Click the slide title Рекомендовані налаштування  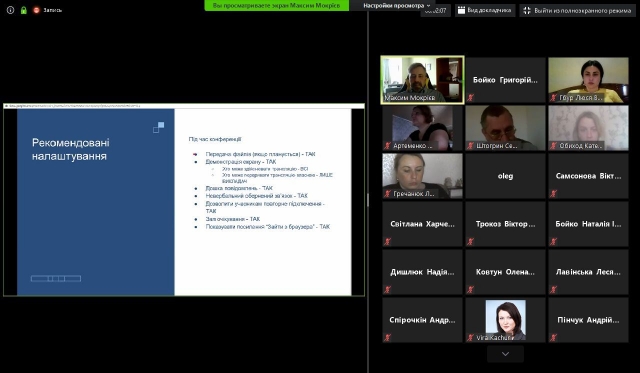[x=71, y=149]
